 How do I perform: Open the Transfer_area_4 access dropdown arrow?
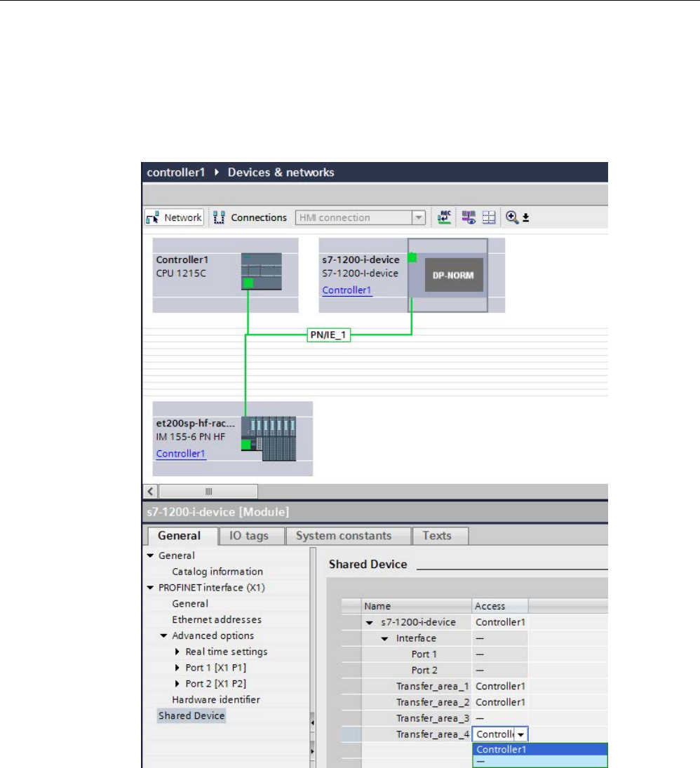click(x=520, y=734)
